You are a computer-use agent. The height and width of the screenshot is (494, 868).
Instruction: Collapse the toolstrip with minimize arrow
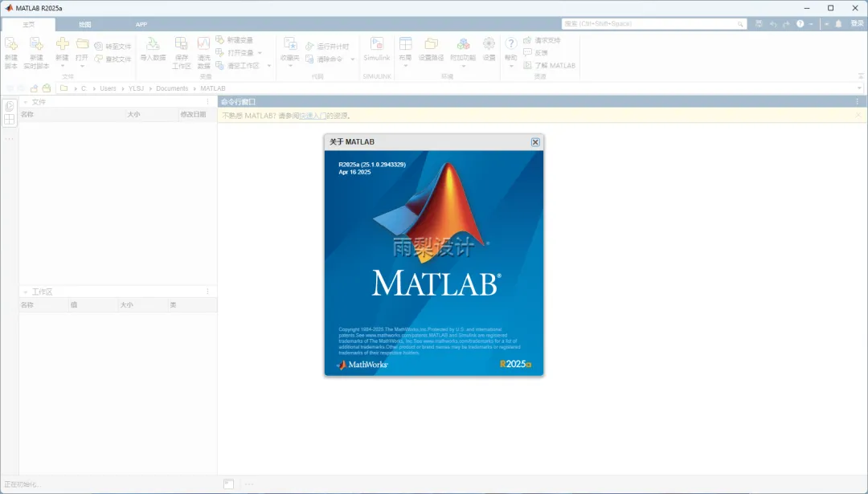point(861,76)
